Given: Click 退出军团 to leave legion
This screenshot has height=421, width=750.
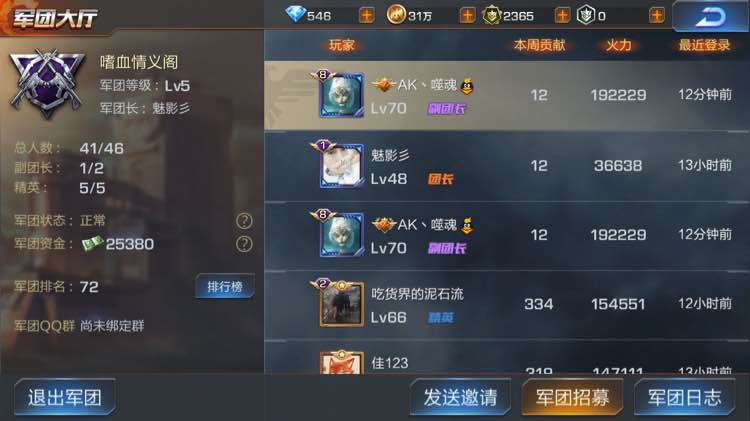Looking at the screenshot, I should [x=65, y=397].
